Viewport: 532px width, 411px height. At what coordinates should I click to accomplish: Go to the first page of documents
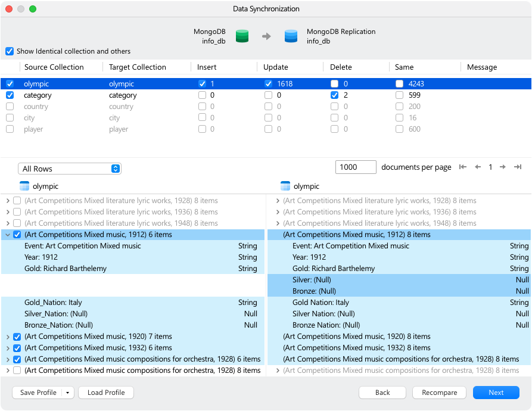463,167
